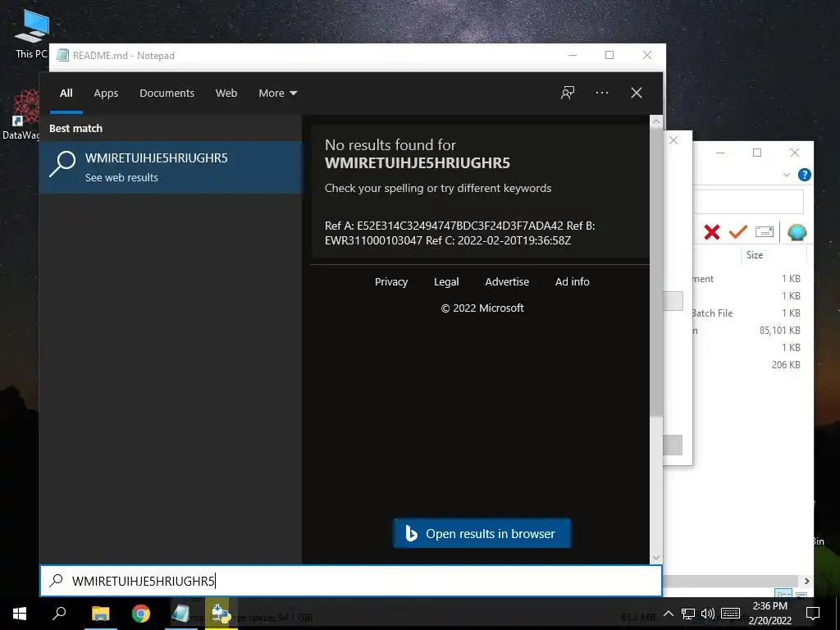This screenshot has height=630, width=840.
Task: Select the This PC desktop icon
Action: [31, 33]
